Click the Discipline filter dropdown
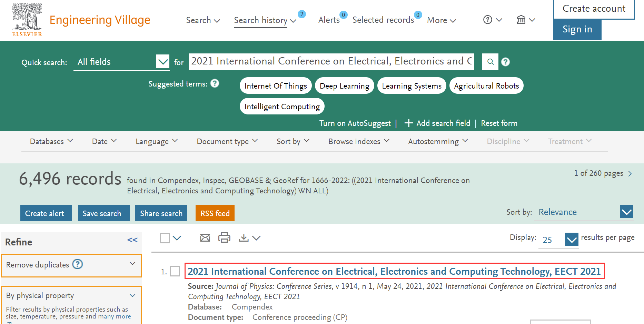The image size is (644, 324). point(508,141)
